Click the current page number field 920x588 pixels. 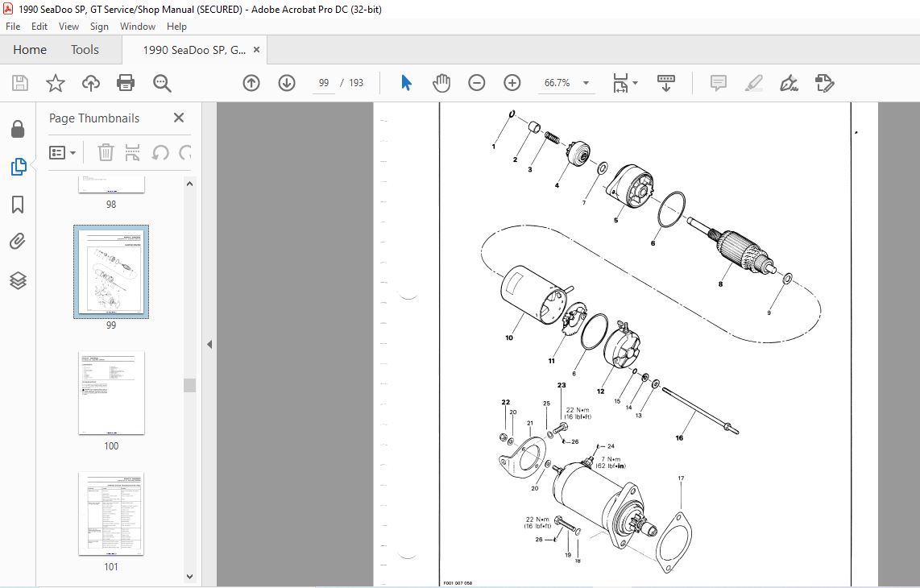click(x=324, y=83)
